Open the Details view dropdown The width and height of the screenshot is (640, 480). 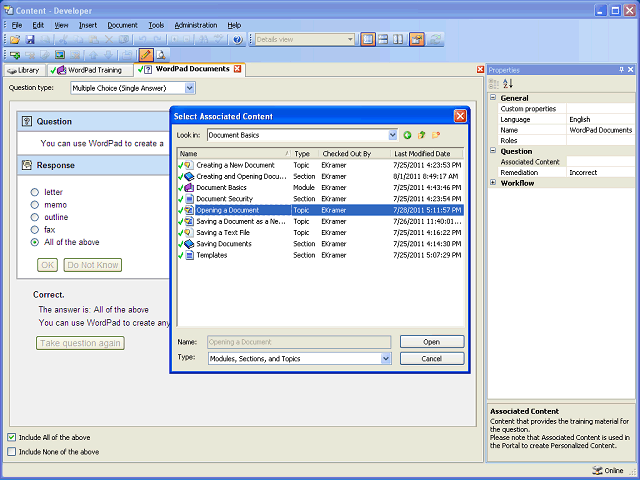coord(350,40)
